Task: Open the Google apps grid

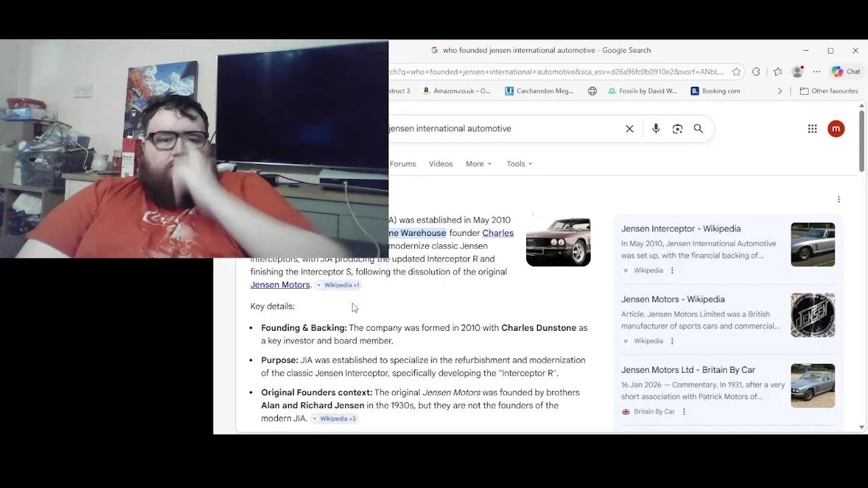Action: pos(812,129)
